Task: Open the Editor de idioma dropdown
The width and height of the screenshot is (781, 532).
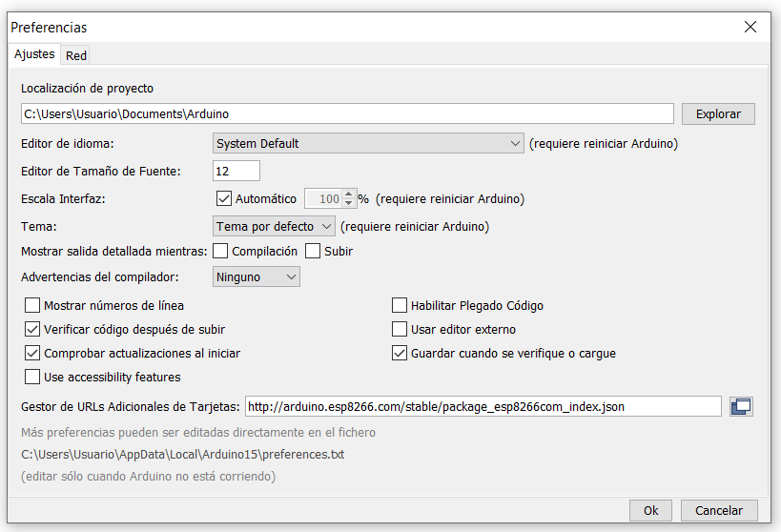Action: tap(367, 144)
